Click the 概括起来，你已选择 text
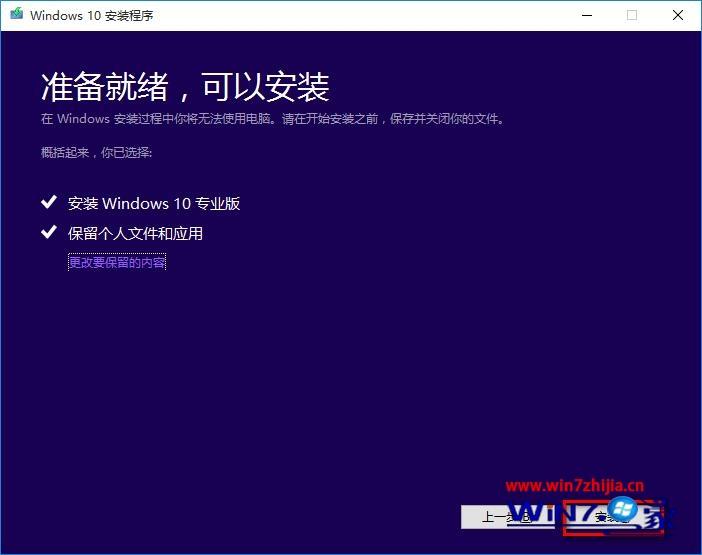 click(97, 153)
